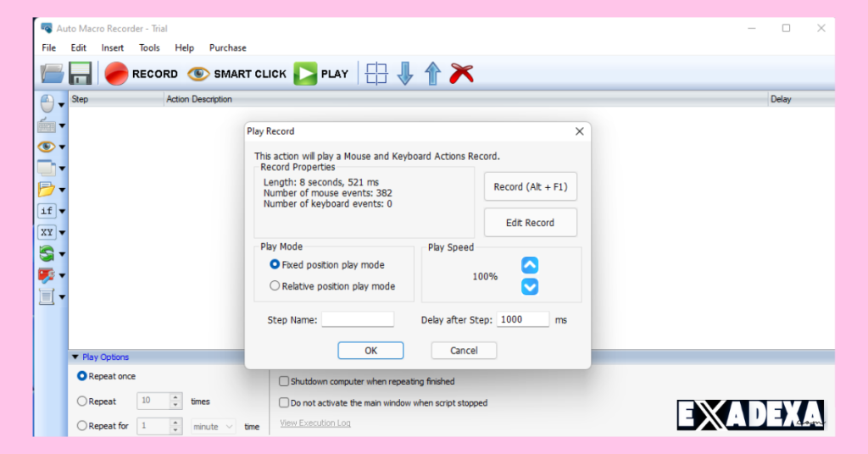Click the Delay column header

[x=802, y=99]
